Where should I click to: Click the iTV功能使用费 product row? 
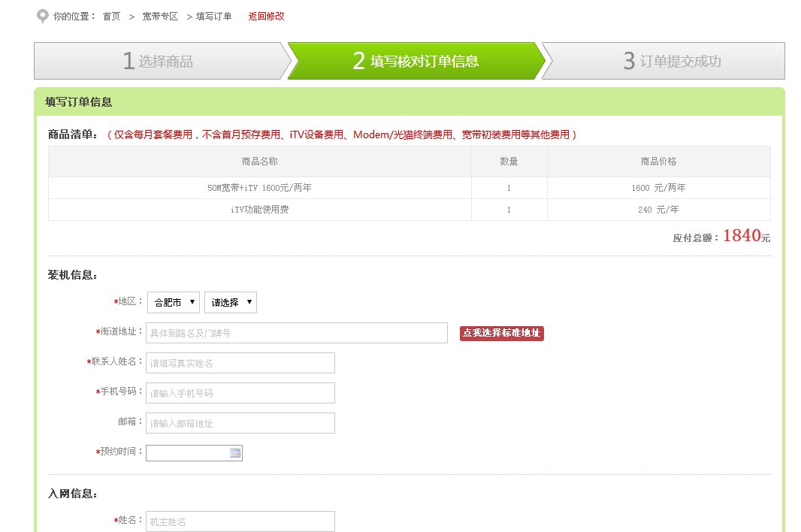[x=259, y=210]
